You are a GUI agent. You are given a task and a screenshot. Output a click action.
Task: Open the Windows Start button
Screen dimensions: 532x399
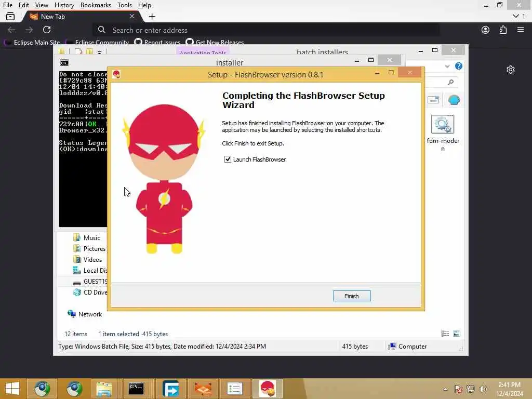click(12, 389)
